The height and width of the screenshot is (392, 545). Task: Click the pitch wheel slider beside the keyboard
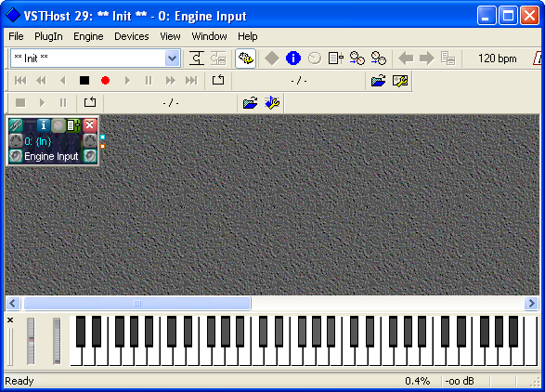[31, 341]
